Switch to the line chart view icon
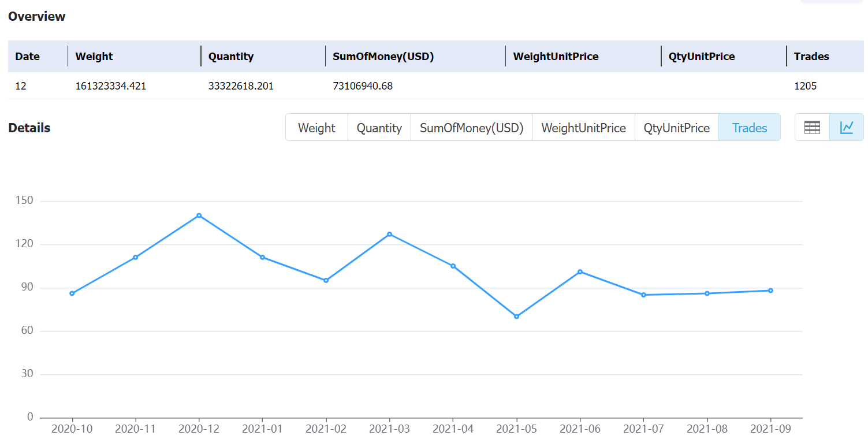868x439 pixels. click(847, 128)
